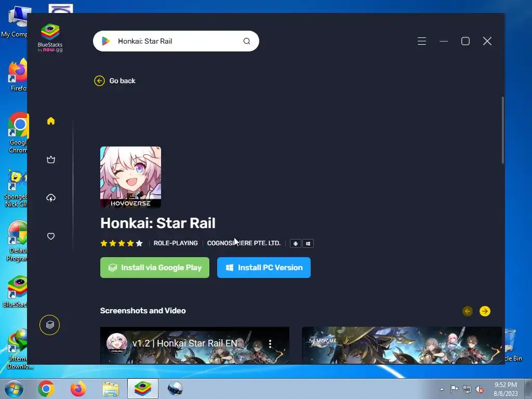
Task: Install PC Version
Action: (x=264, y=268)
